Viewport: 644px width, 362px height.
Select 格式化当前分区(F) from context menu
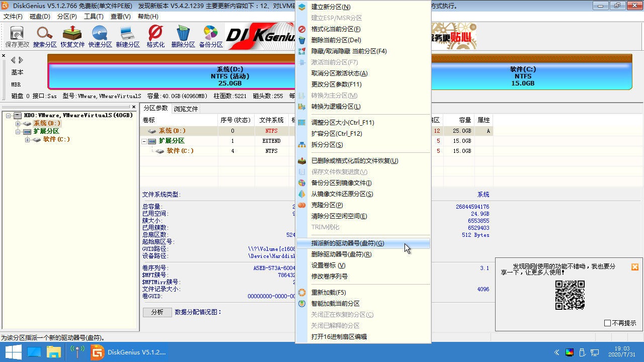tap(363, 29)
